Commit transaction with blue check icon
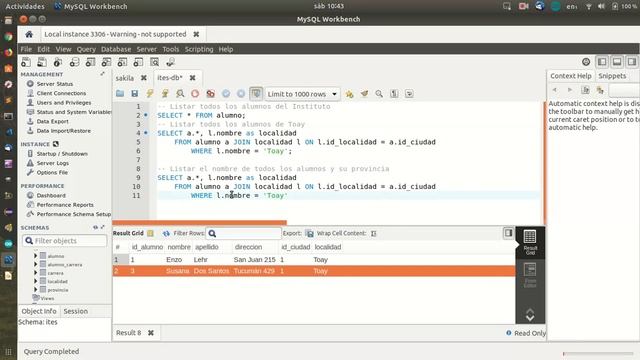The height and width of the screenshot is (360, 640). (226, 94)
